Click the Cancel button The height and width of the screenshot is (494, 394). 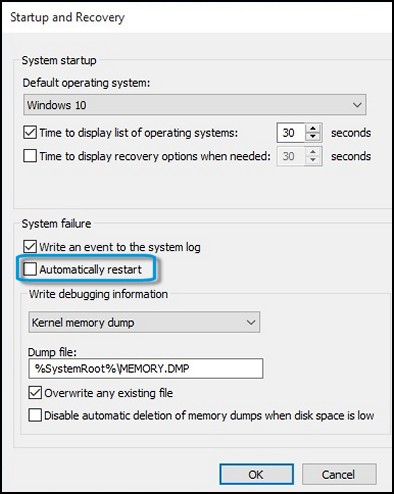339,474
